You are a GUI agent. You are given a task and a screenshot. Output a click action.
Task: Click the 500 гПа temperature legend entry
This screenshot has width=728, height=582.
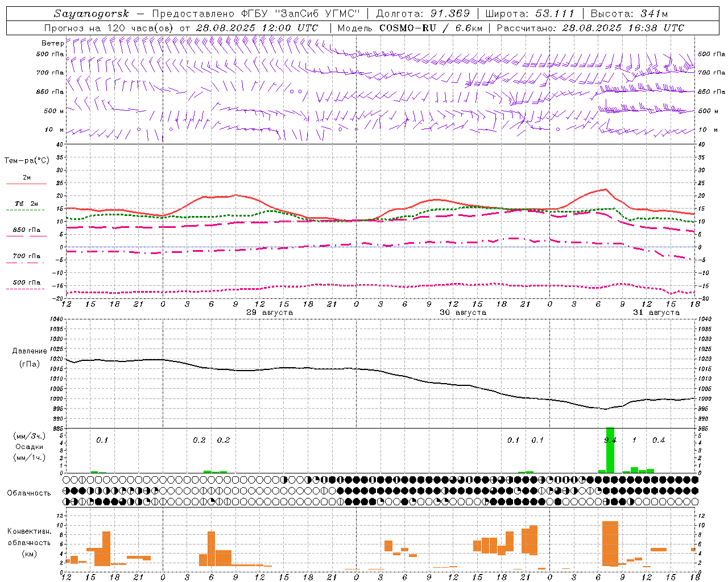click(x=27, y=284)
